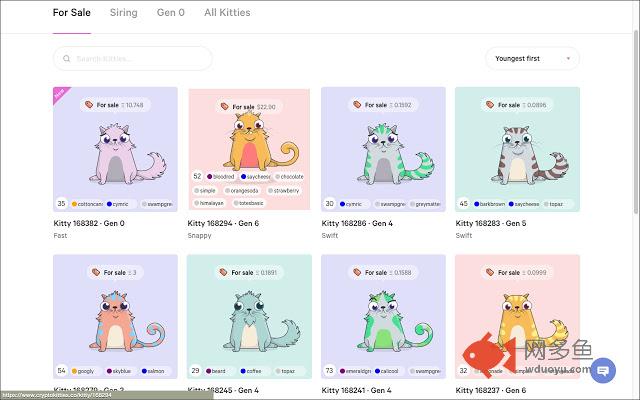Click price tag icon on price 3 kitty
This screenshot has height=400, width=640.
tap(96, 272)
